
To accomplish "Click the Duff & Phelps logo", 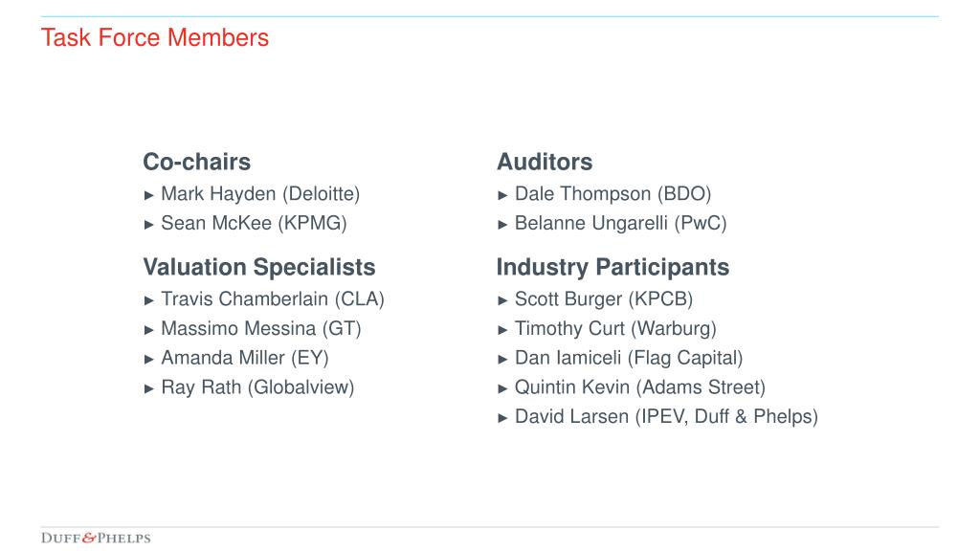I will pyautogui.click(x=96, y=538).
